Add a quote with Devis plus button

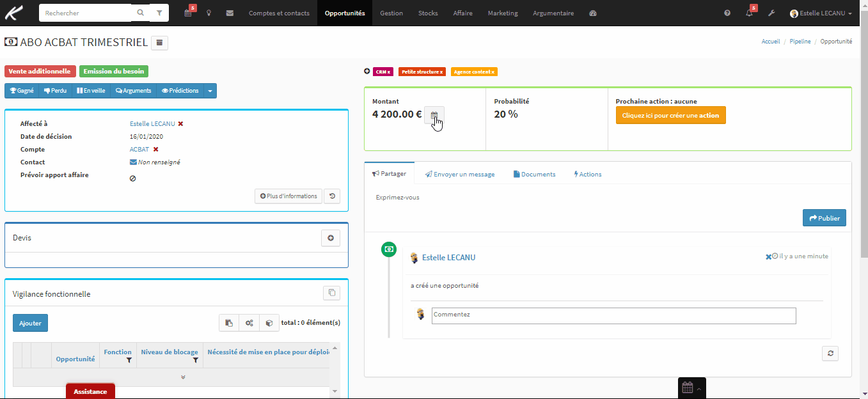point(331,238)
